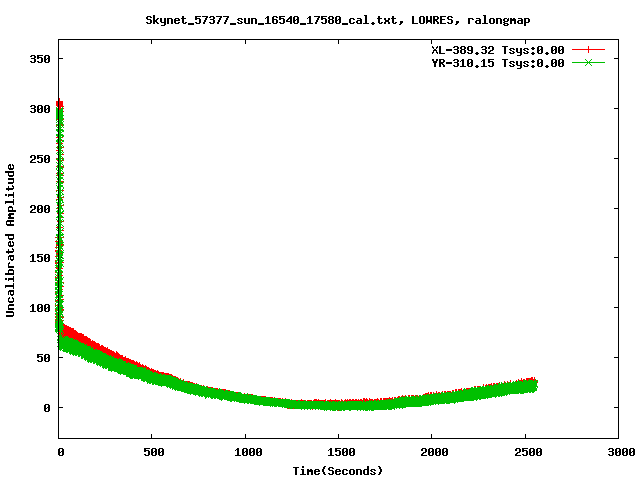The image size is (640, 480).
Task: Click the 3000 x-axis tick label
Action: [621, 452]
